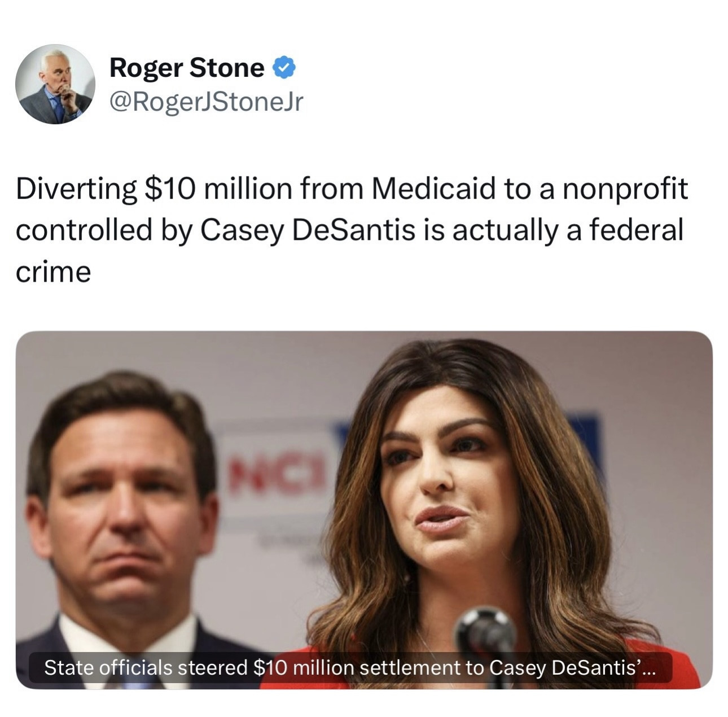The image size is (728, 717).
Task: Open the @RogerJStoneJr handle link
Action: [206, 101]
